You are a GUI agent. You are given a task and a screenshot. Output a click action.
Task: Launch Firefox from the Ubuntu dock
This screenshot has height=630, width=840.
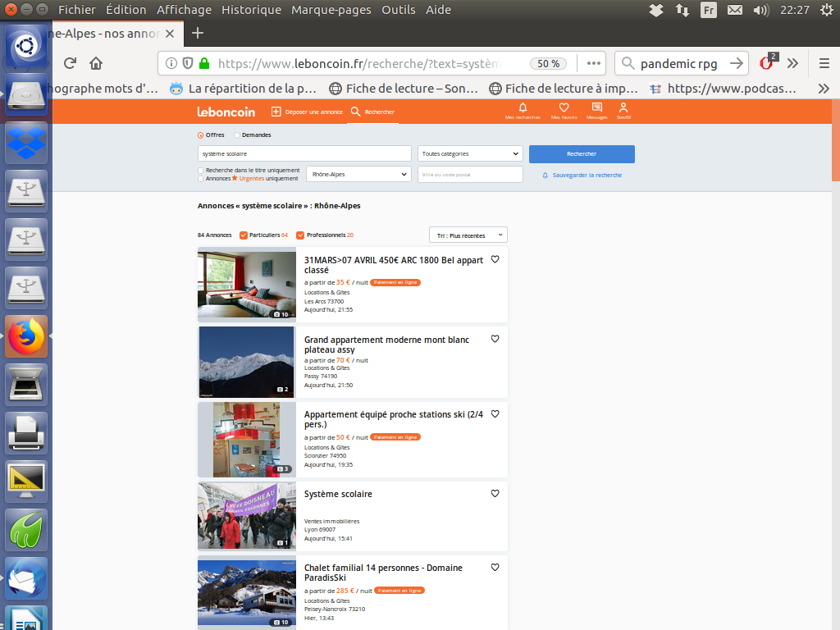click(x=26, y=336)
